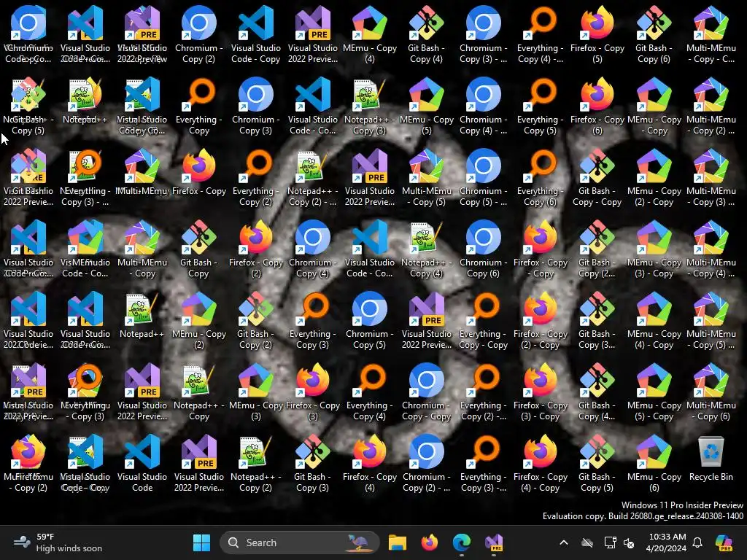
Task: Select the MEmu - Copy (4) desktop icon
Action: point(370,35)
